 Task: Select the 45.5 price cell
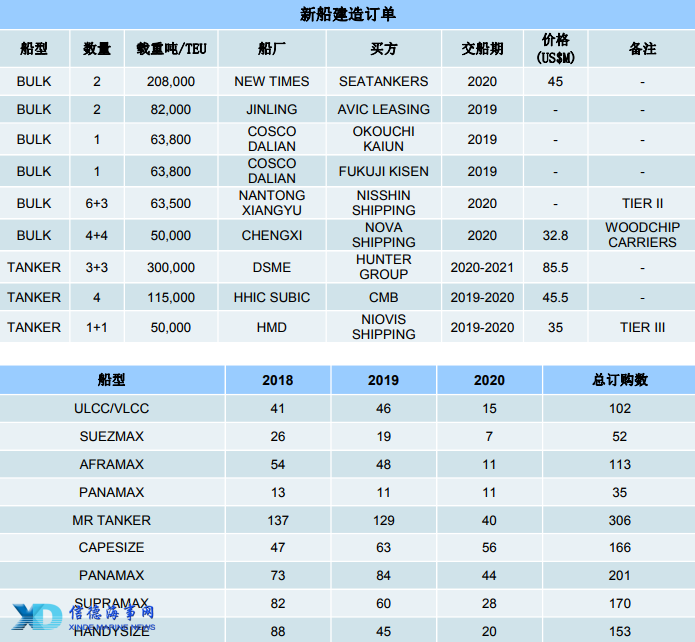[x=555, y=298]
